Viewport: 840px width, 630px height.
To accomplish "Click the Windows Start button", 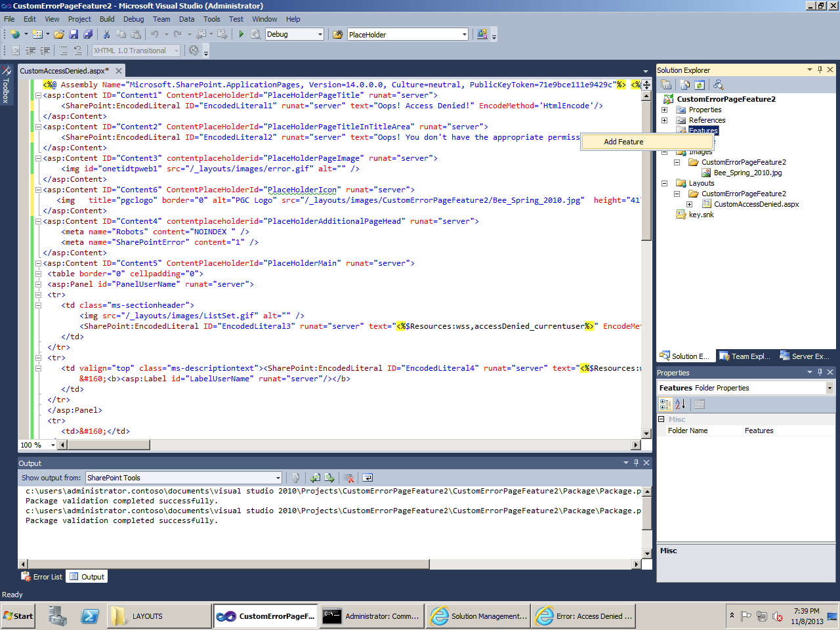I will pos(18,616).
